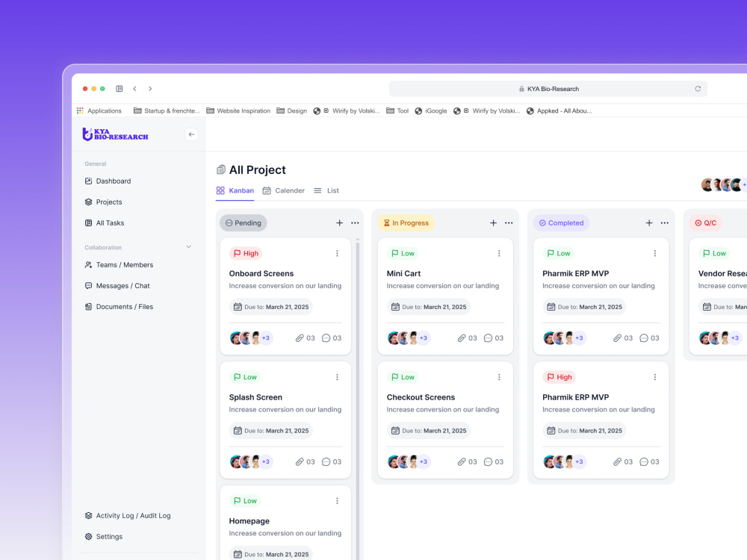747x560 pixels.
Task: Open Completed column more options
Action: pos(665,223)
